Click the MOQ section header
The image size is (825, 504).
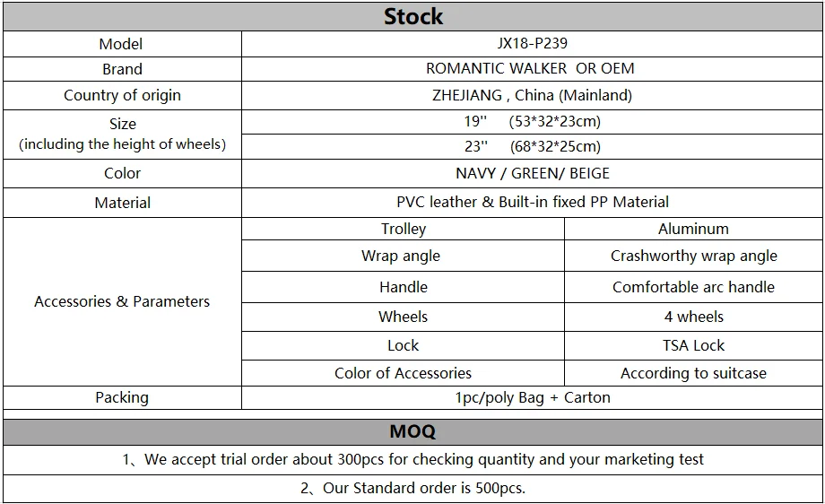412,431
